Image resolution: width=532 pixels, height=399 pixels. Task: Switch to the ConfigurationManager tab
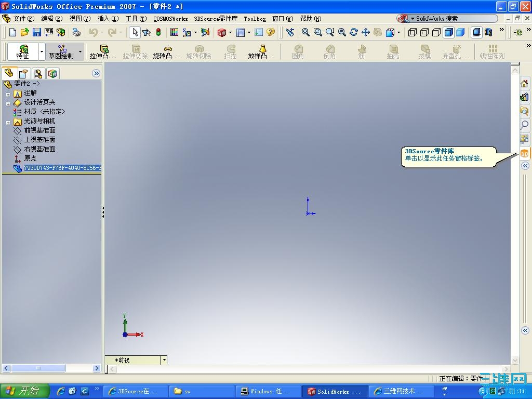click(x=37, y=73)
